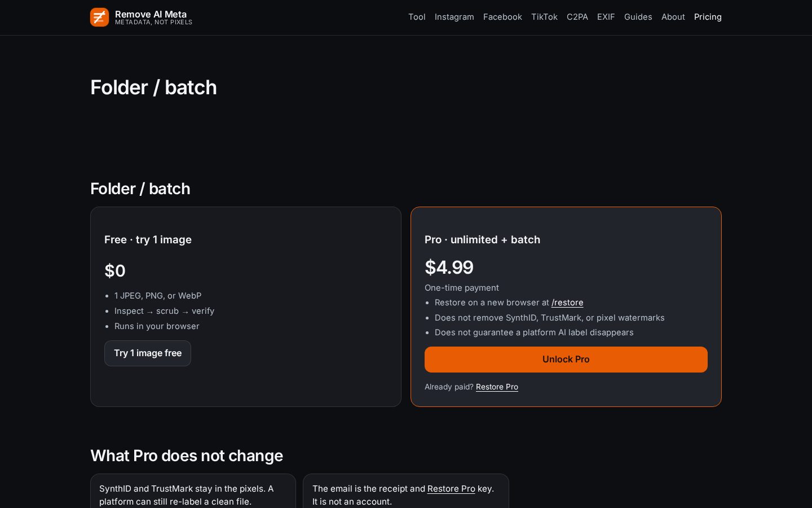Click the orange Unlock Pro button

point(566,360)
